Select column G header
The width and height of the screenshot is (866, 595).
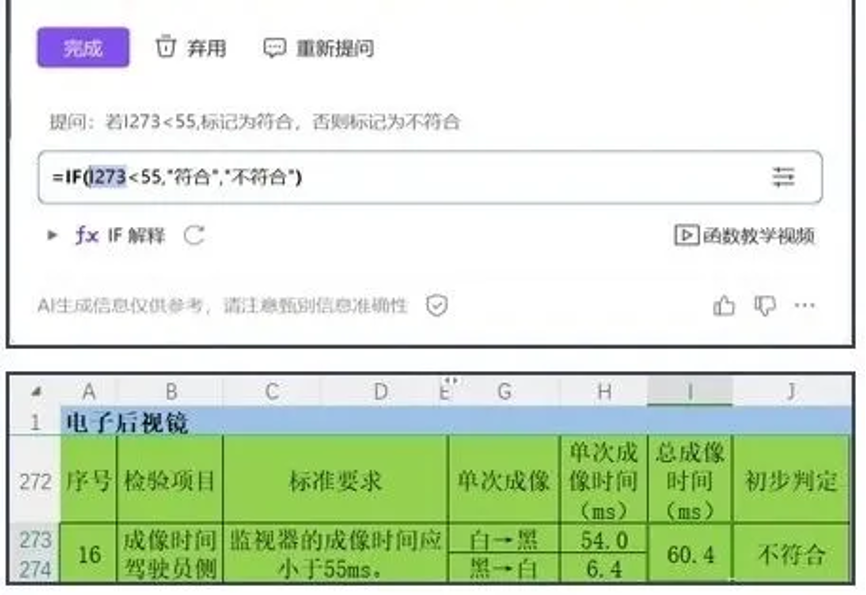(x=504, y=392)
